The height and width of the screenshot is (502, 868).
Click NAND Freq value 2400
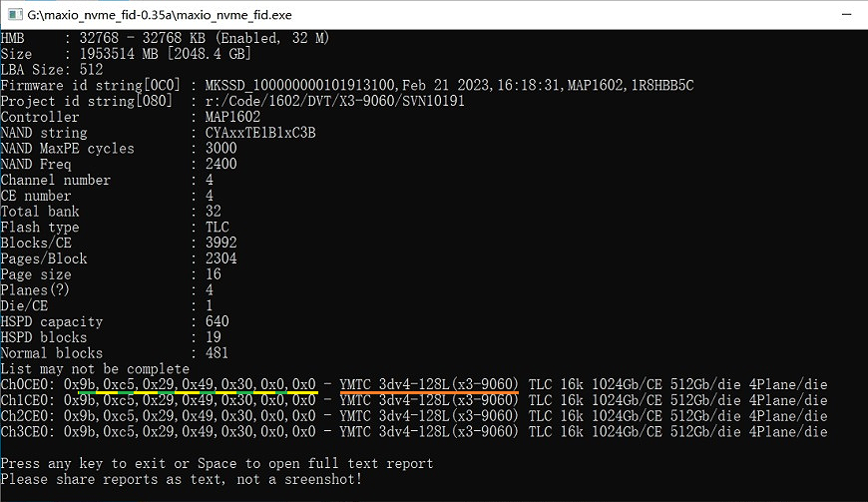(x=220, y=165)
